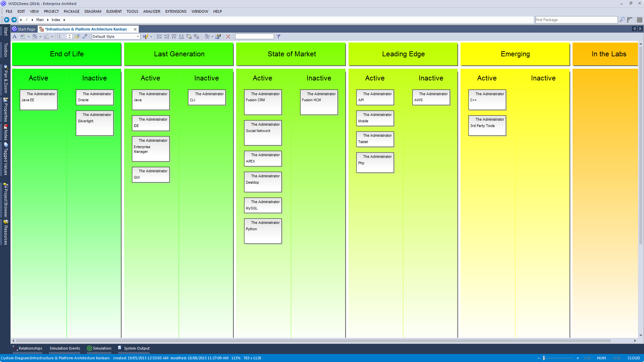Click the bring to top icon
This screenshot has height=362, width=644.
pos(189,37)
